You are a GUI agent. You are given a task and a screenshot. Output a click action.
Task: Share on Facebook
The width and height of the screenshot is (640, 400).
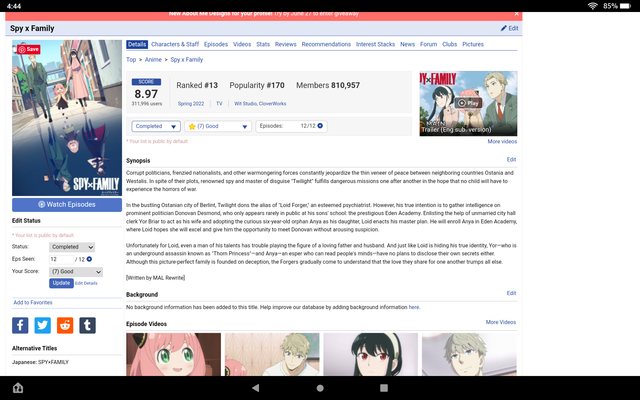[20, 325]
